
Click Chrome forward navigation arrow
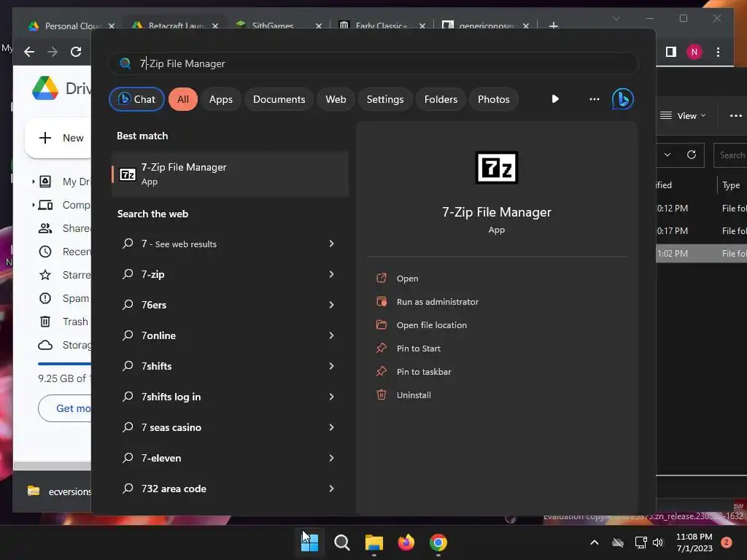(53, 52)
